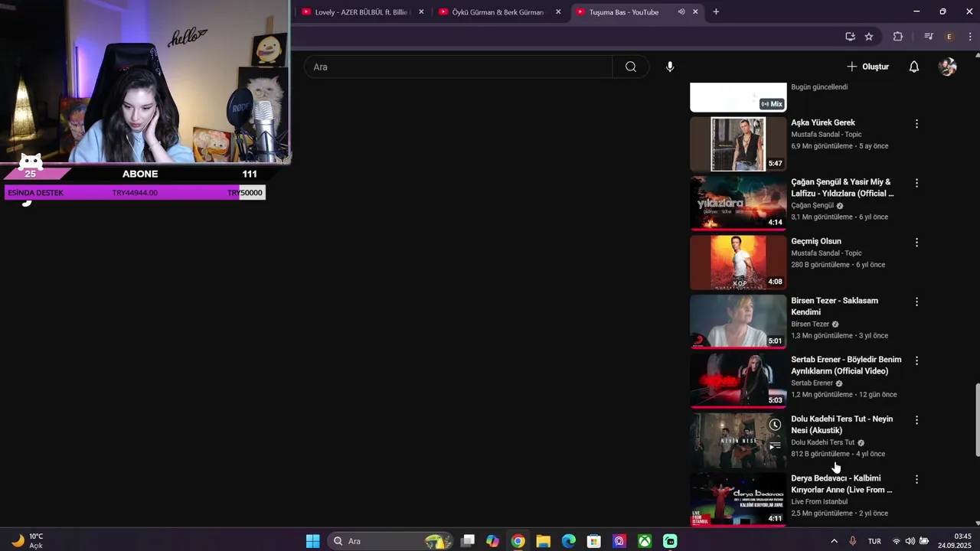
Task: Open Kalbimi Kırıyorlar Anne thumbnail
Action: [x=738, y=499]
